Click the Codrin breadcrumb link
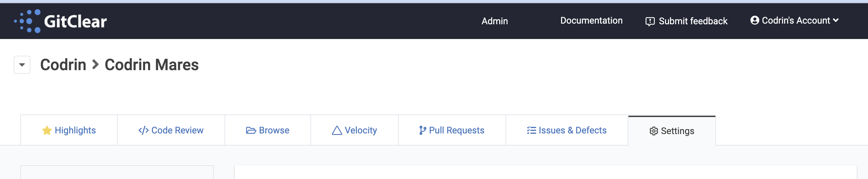This screenshot has height=179, width=868. pos(63,65)
